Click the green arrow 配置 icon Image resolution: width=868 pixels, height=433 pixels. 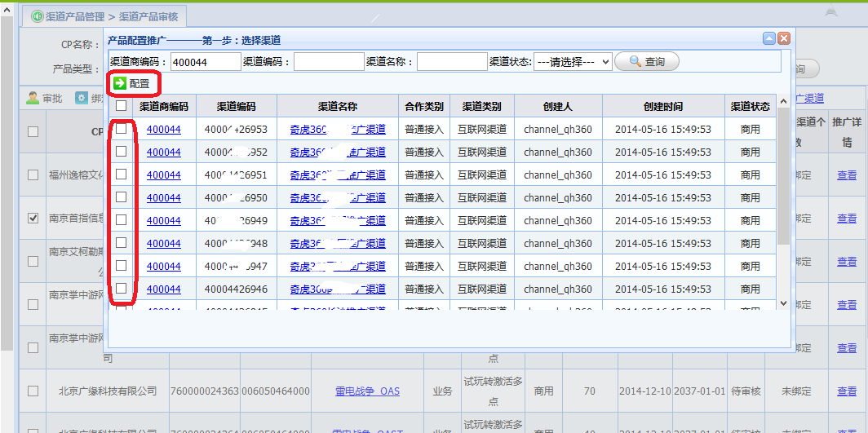[x=120, y=83]
